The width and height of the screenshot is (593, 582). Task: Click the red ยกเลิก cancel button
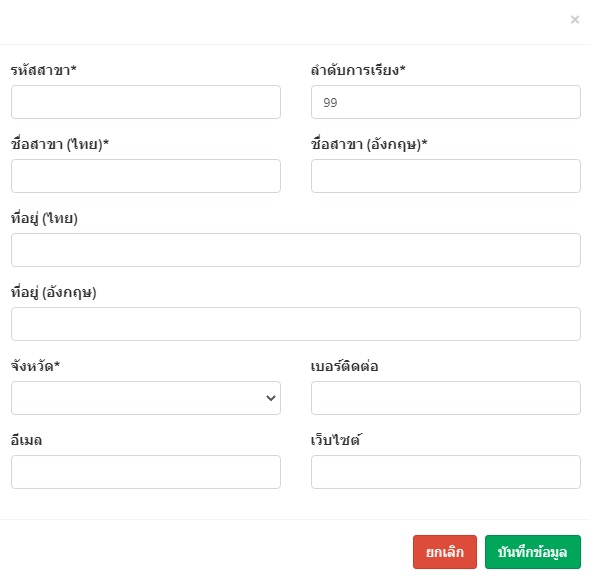445,552
